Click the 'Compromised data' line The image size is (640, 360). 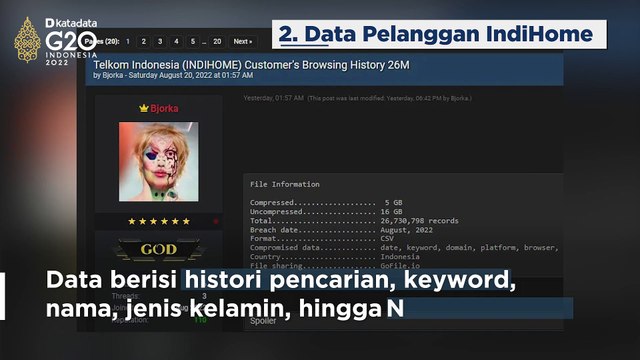click(404, 247)
